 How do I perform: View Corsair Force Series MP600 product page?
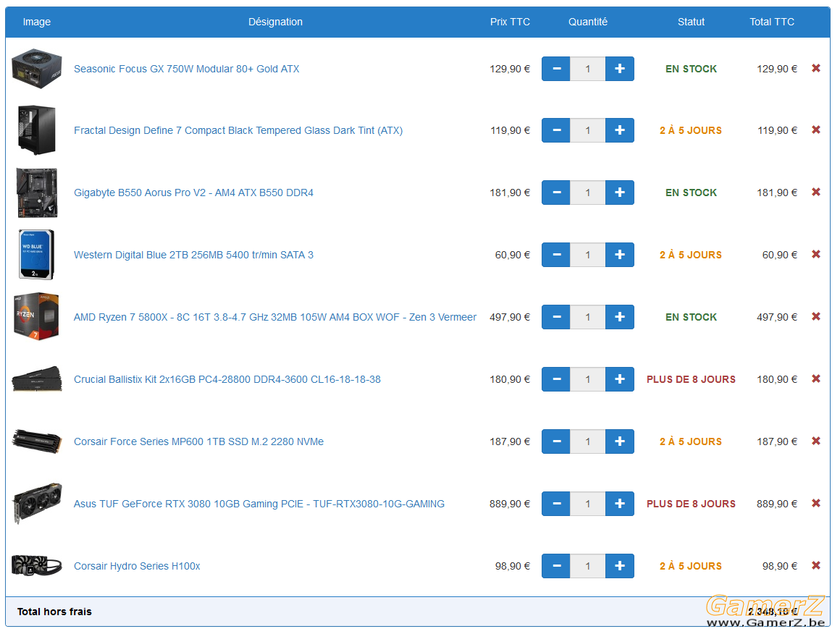point(198,441)
